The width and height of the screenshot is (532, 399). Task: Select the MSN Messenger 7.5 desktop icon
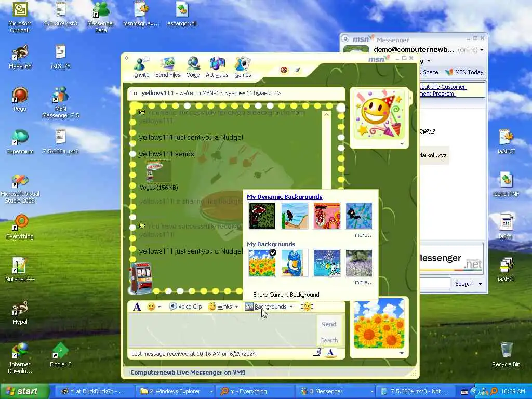(x=60, y=102)
